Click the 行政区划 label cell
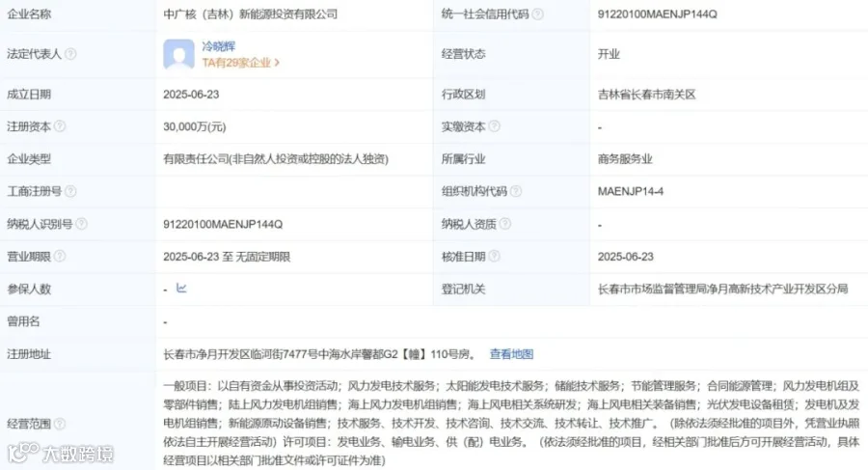 tap(511, 95)
